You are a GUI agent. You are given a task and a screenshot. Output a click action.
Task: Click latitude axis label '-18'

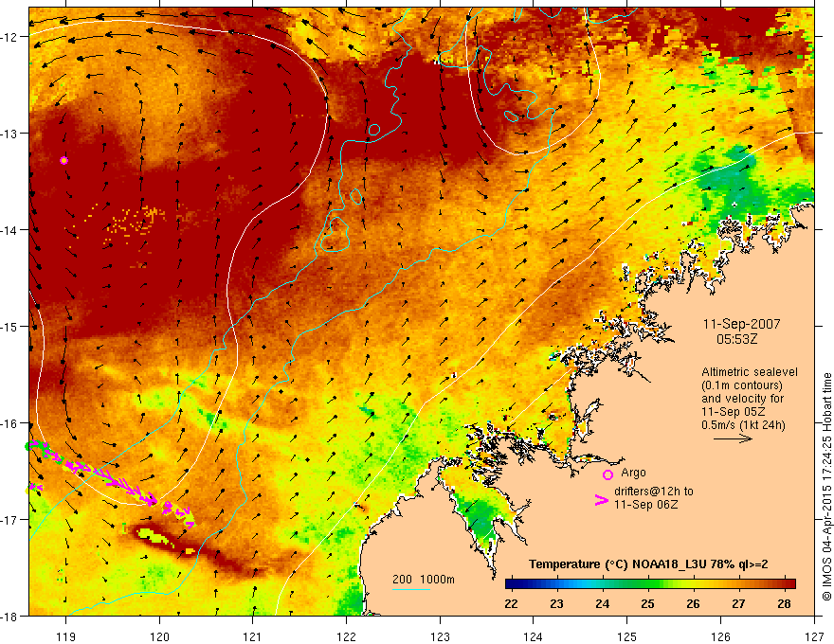[10, 617]
